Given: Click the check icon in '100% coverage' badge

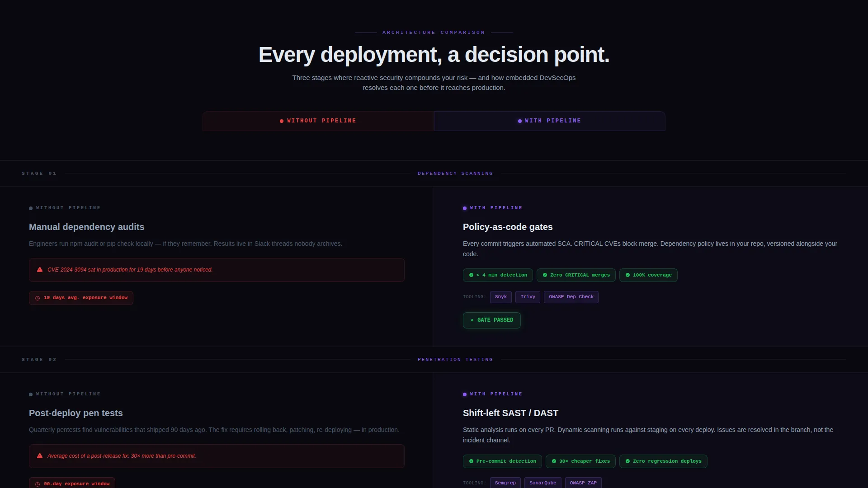Looking at the screenshot, I should (x=627, y=275).
